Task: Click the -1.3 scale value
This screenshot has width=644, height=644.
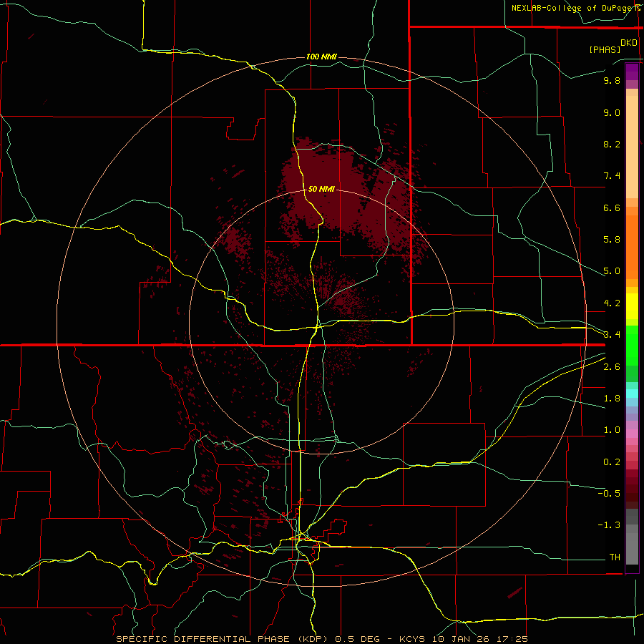Action: [x=609, y=525]
